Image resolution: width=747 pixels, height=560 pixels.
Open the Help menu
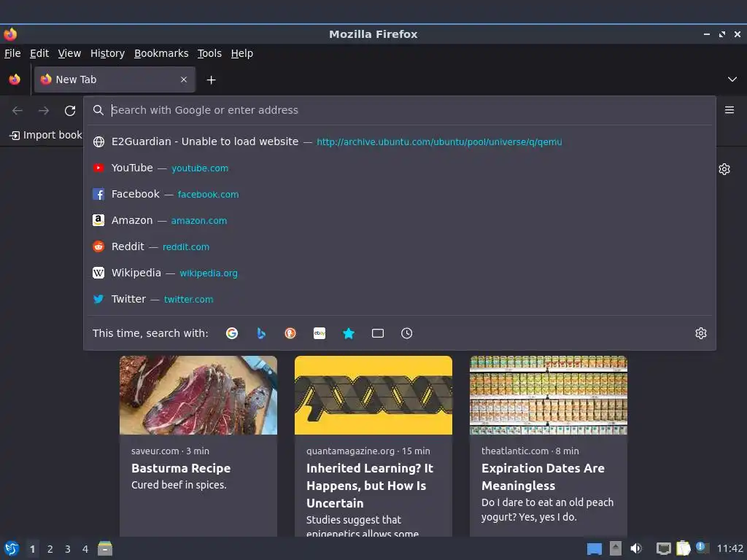tap(242, 53)
